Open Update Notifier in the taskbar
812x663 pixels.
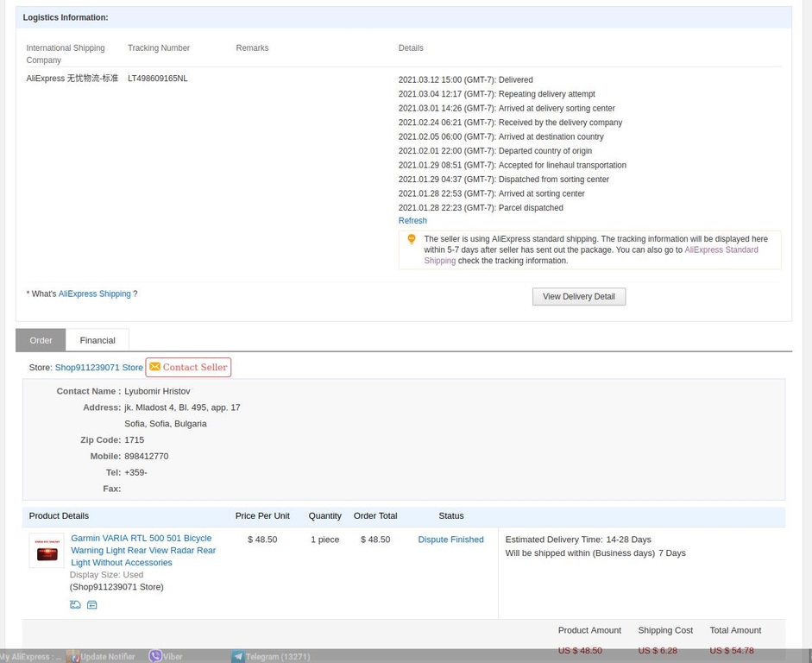[x=101, y=656]
